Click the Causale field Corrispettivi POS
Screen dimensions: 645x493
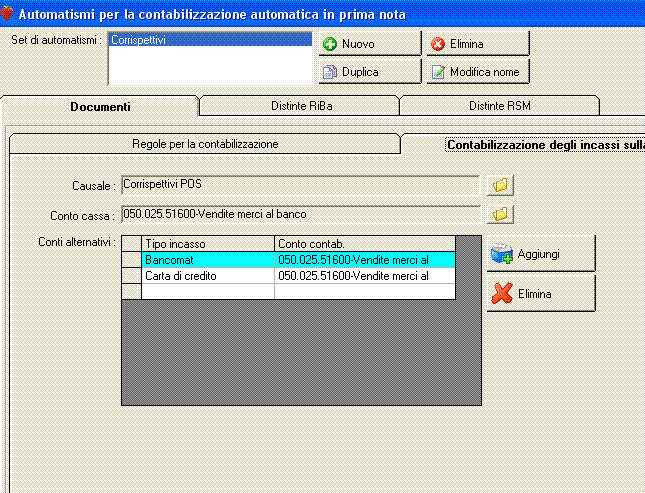(301, 185)
